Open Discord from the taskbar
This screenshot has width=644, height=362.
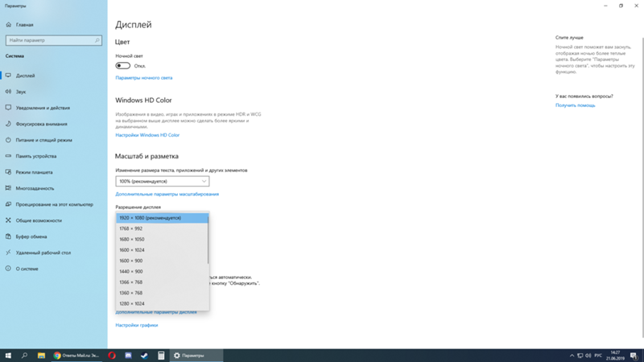coord(128,356)
